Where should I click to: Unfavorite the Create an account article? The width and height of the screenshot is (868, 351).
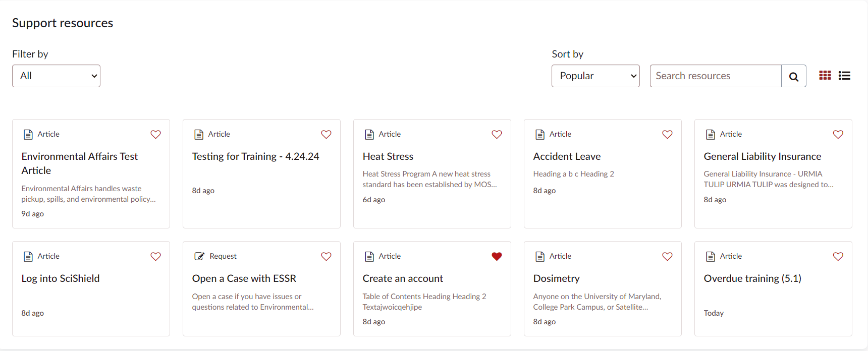click(497, 256)
